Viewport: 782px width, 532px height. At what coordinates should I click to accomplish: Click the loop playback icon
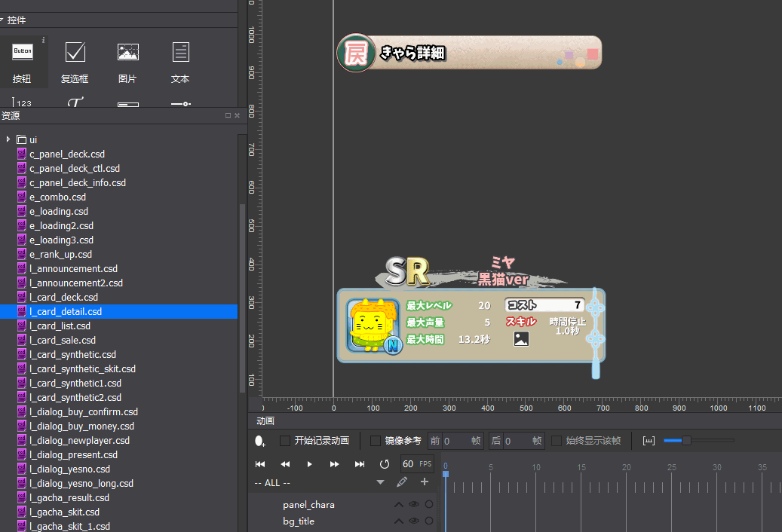(x=385, y=464)
